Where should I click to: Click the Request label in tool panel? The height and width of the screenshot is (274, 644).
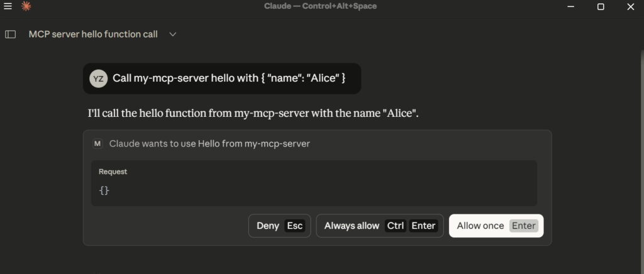113,172
